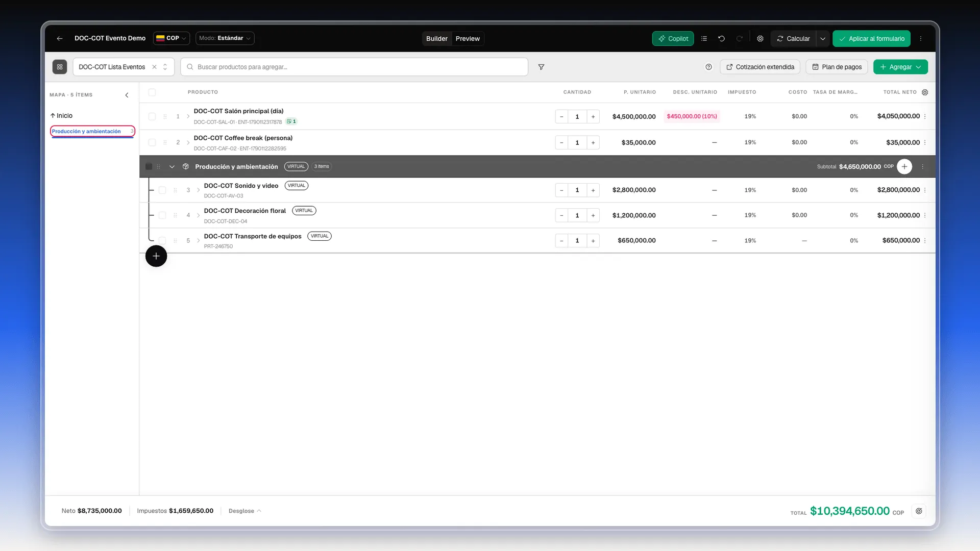Open the Copilot assistant
The height and width of the screenshot is (551, 980).
673,38
